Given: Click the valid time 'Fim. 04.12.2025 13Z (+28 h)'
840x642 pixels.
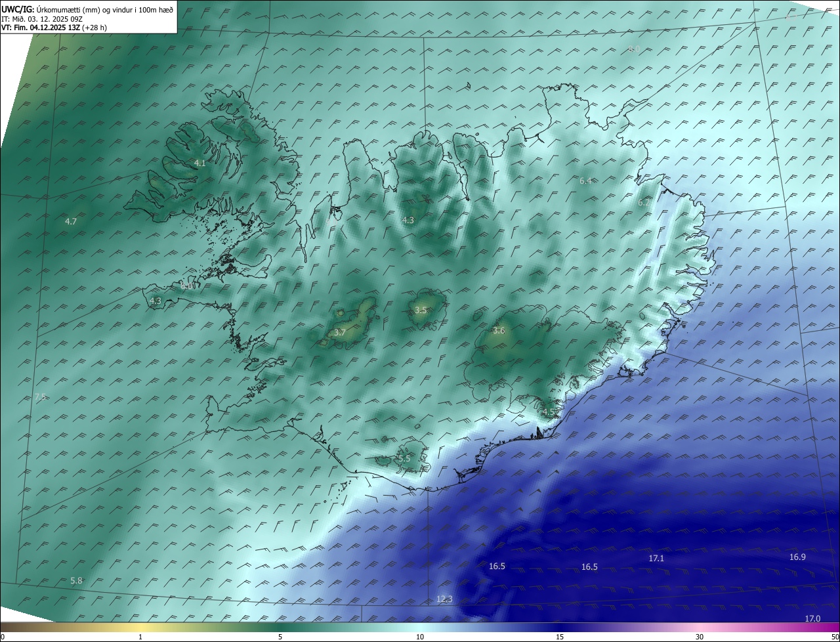Looking at the screenshot, I should tap(61, 28).
